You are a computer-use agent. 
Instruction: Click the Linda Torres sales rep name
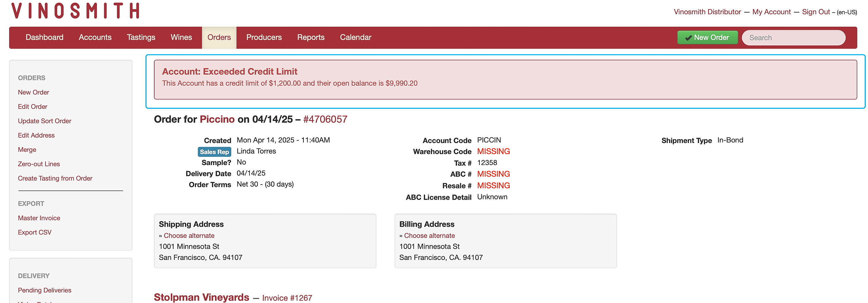[256, 151]
